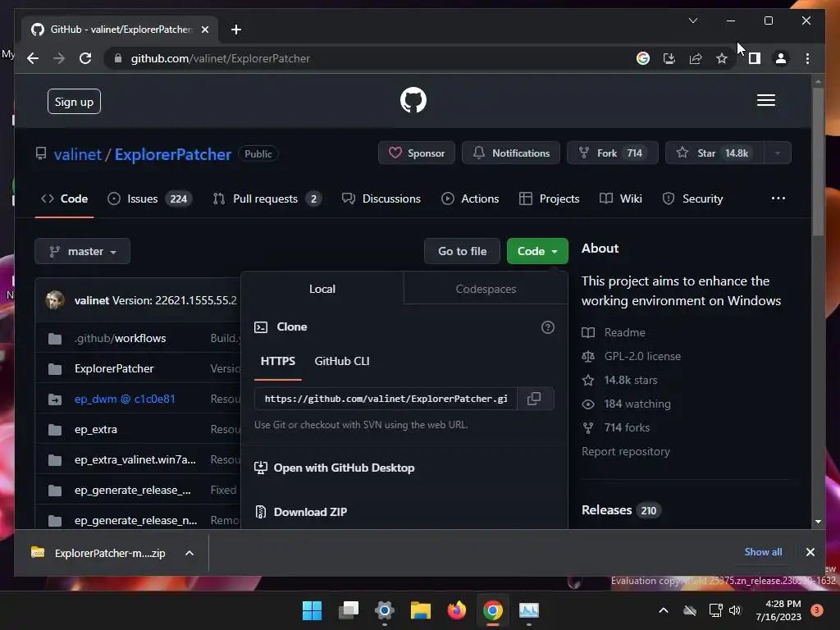Switch to the Codespaces tab
The height and width of the screenshot is (630, 840).
coord(486,289)
